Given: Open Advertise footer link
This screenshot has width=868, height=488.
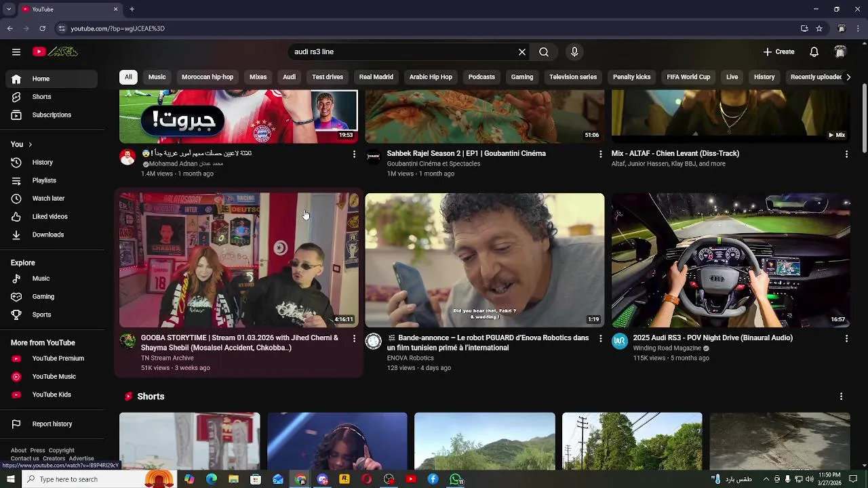Looking at the screenshot, I should click(x=81, y=459).
